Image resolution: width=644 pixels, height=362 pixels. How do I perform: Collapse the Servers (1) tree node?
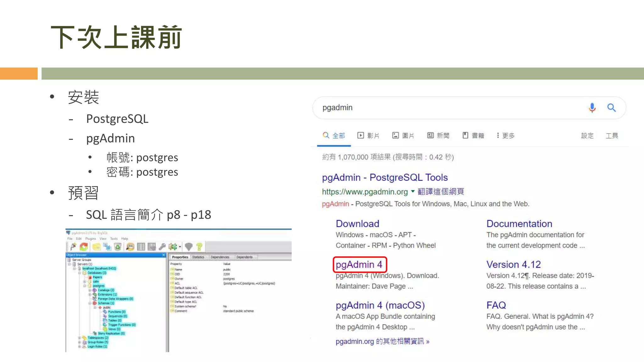[69, 264]
